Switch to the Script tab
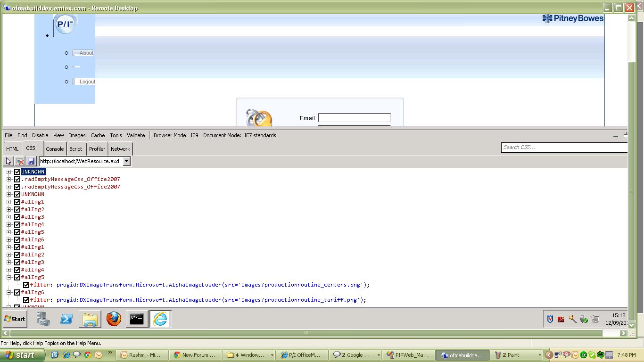 tap(76, 149)
